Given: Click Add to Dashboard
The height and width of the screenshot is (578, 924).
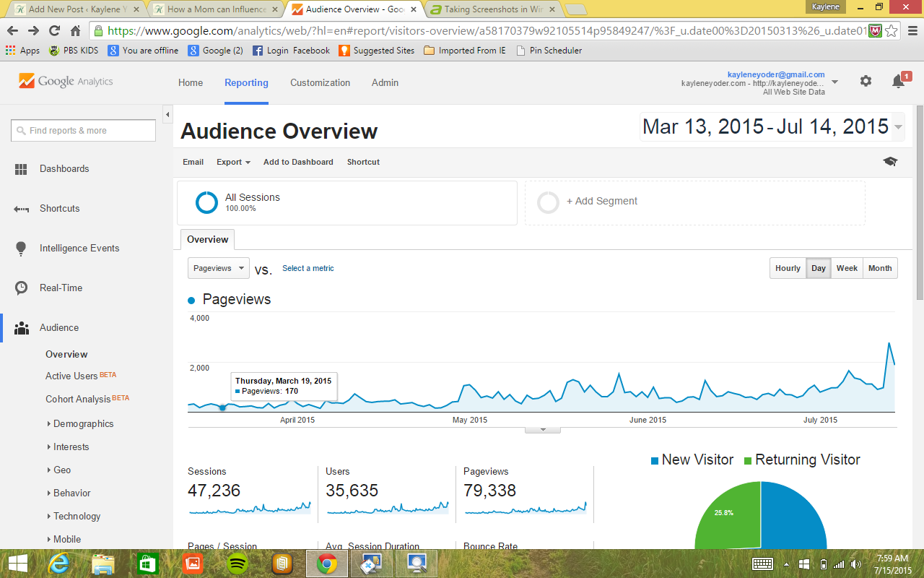Looking at the screenshot, I should tap(298, 162).
